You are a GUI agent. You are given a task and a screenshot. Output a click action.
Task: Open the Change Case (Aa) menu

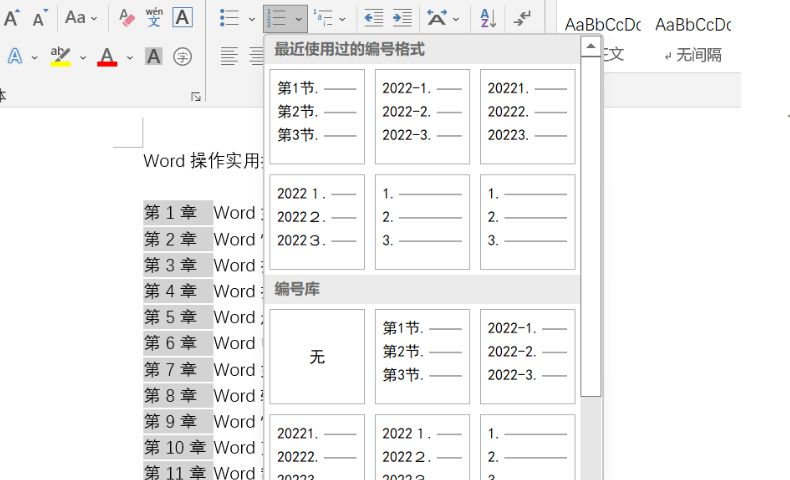[80, 18]
